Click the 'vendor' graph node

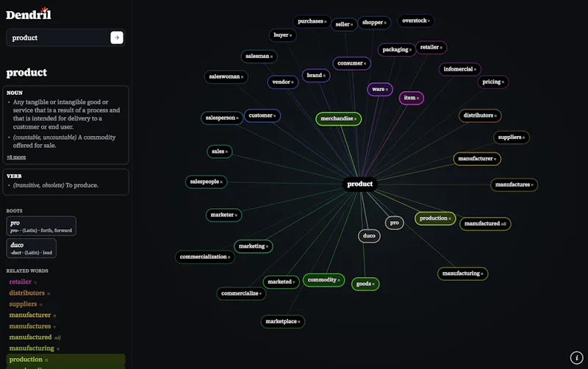[x=283, y=82]
